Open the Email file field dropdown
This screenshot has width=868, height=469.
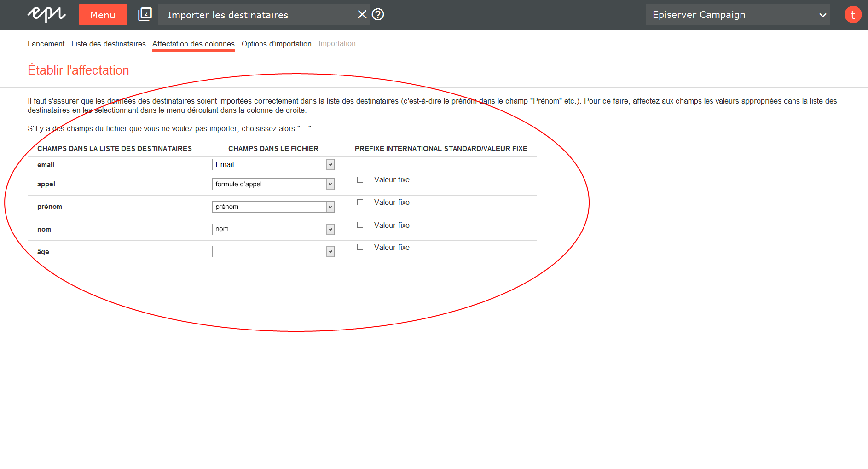(273, 165)
